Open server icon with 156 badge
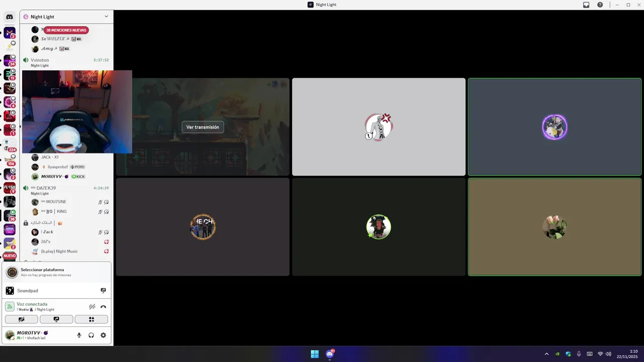The width and height of the screenshot is (644, 362). (10, 160)
